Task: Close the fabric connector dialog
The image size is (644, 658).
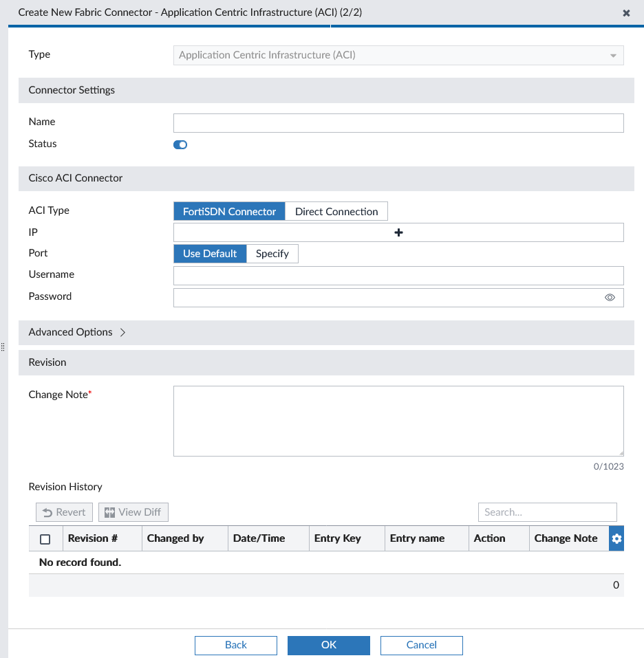Action: pyautogui.click(x=626, y=12)
